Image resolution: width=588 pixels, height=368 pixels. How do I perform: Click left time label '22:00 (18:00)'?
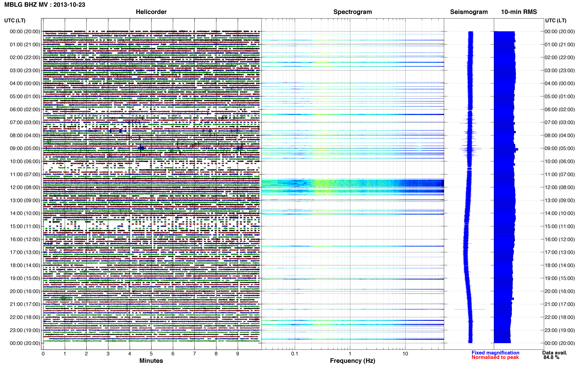25,317
